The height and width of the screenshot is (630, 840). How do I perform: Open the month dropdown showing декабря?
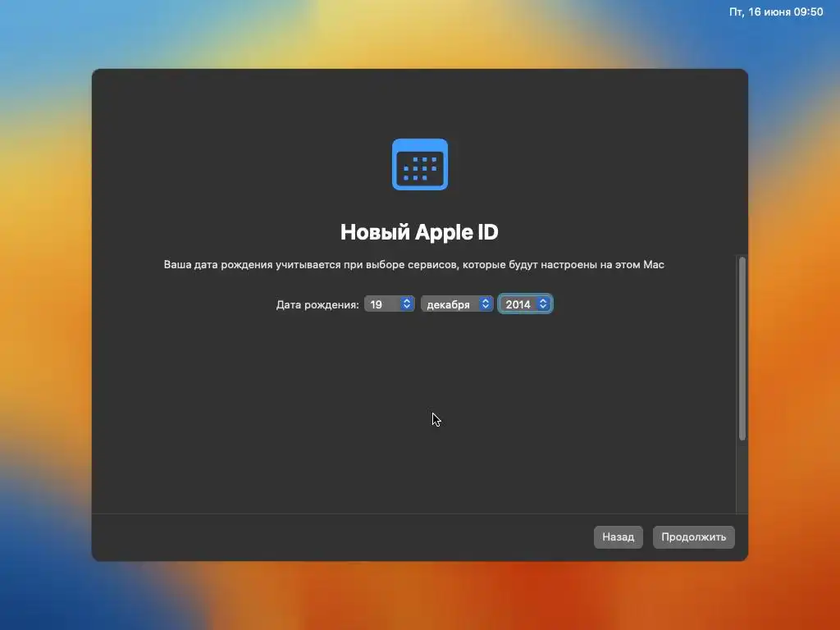(x=456, y=304)
